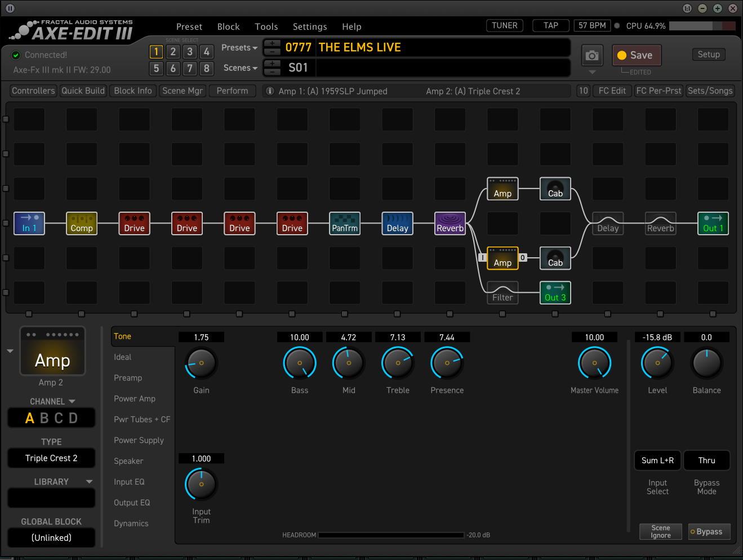Switch to scene 8
The width and height of the screenshot is (743, 560).
pos(207,69)
